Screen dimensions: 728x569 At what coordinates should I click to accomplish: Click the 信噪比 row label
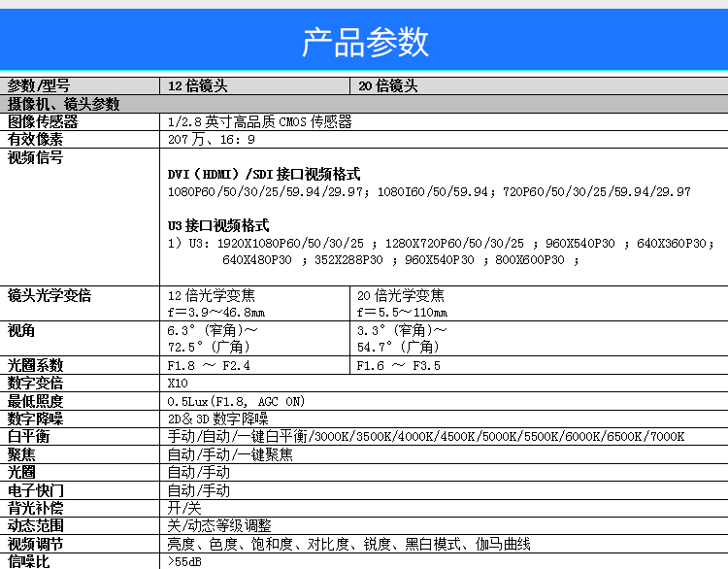pos(29,560)
